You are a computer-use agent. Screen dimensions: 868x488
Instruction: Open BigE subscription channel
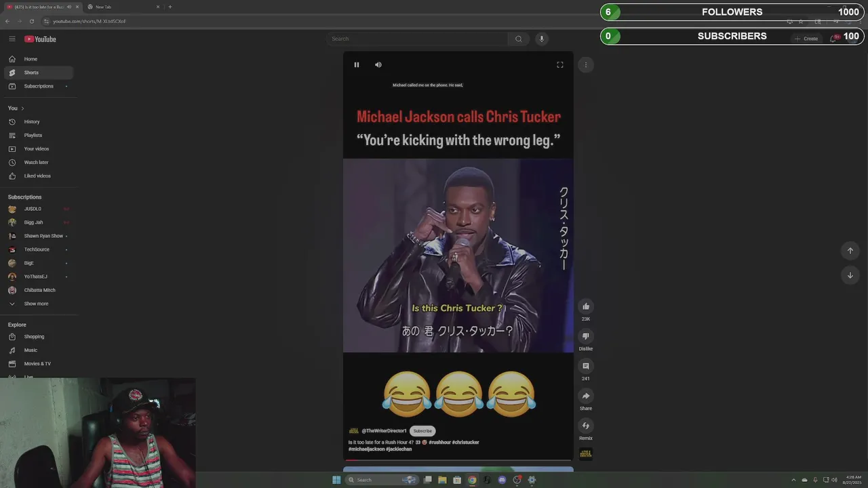tap(39, 263)
